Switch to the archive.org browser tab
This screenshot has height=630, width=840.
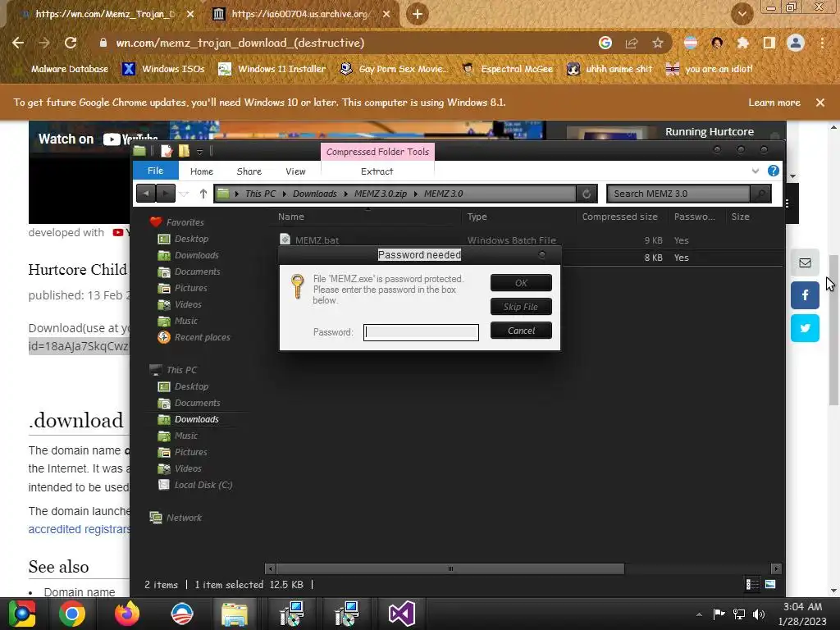[301, 14]
